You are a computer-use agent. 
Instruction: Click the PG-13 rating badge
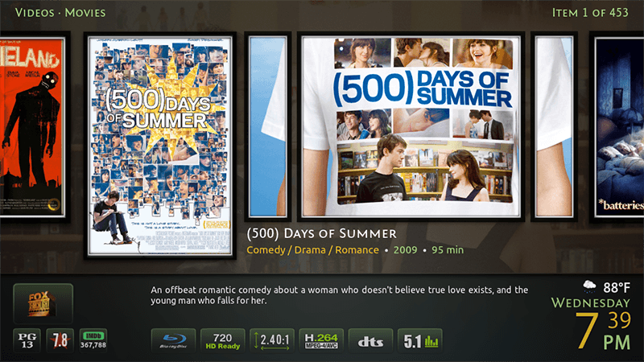pyautogui.click(x=27, y=340)
